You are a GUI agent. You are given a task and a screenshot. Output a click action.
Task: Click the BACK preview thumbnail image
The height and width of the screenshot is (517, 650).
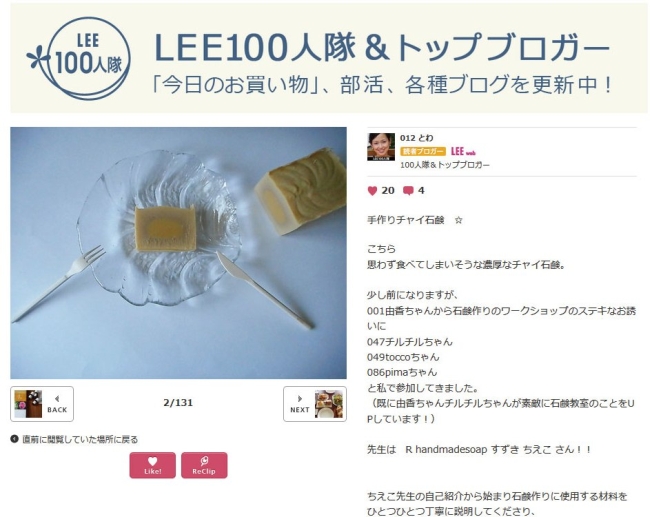28,404
